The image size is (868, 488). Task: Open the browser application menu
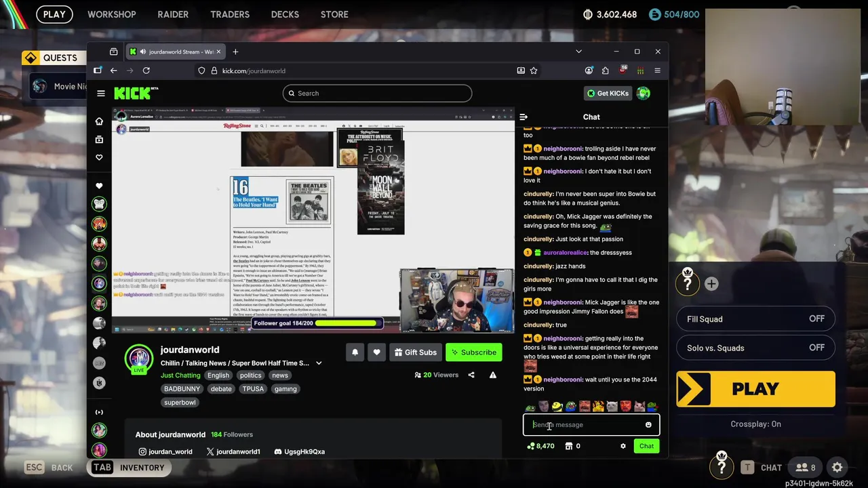click(657, 70)
